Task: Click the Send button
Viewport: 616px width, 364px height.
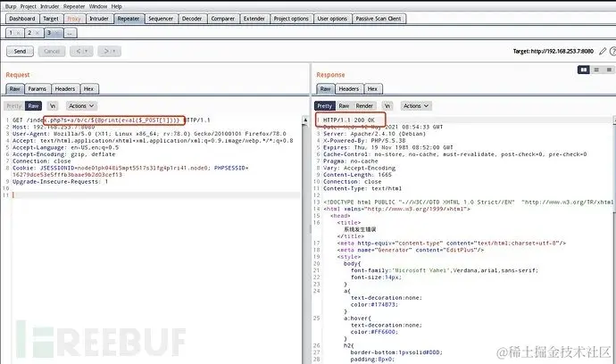Action: pos(20,51)
